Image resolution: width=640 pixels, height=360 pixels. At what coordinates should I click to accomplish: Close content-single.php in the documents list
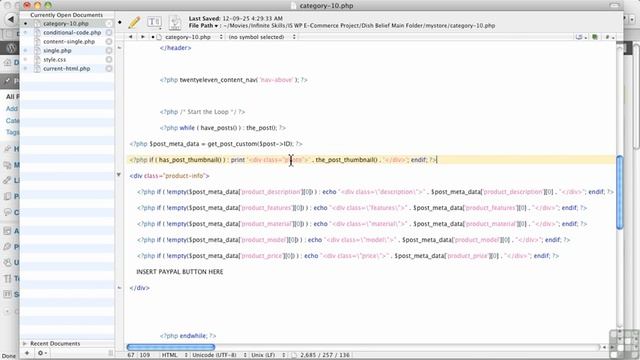point(109,42)
